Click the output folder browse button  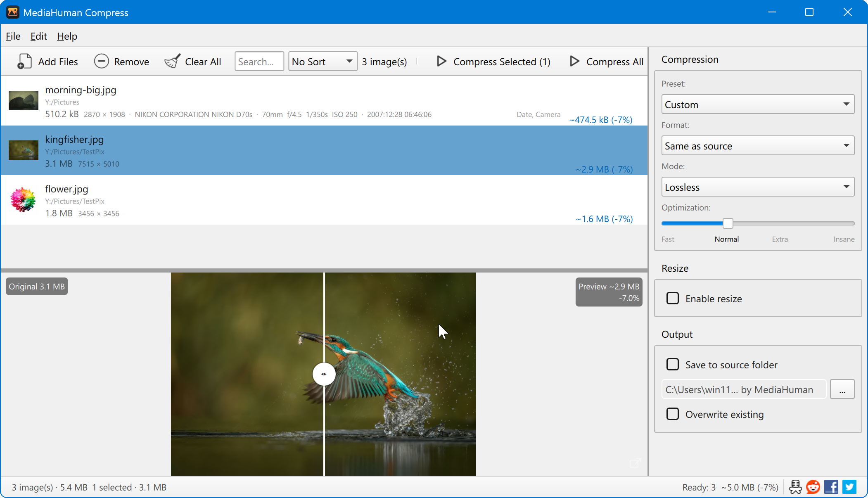click(x=842, y=389)
